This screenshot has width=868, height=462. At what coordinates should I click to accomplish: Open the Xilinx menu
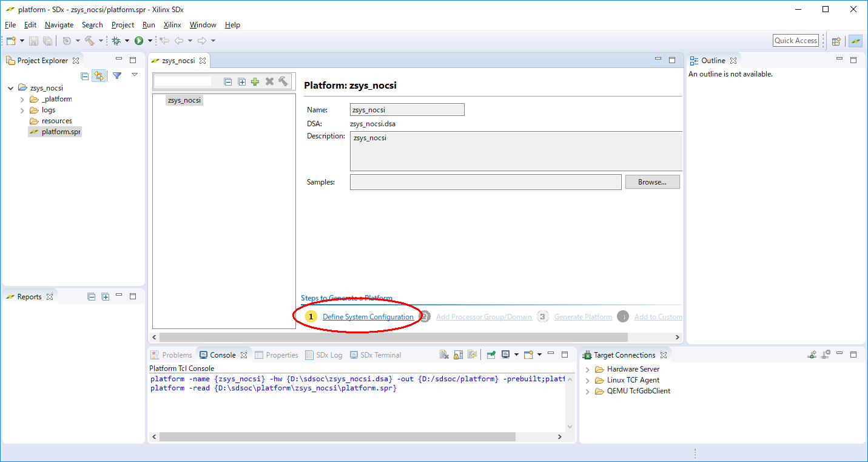coord(172,25)
